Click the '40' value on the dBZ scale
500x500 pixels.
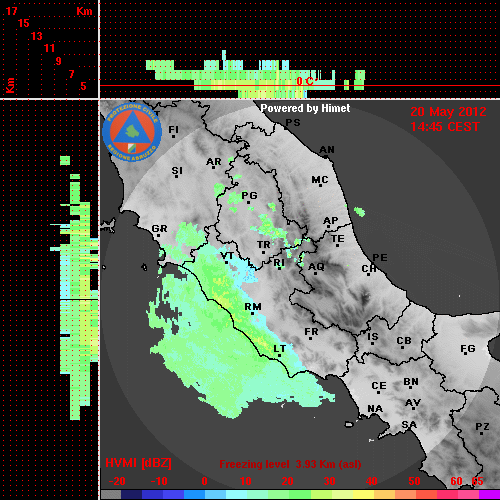click(371, 481)
